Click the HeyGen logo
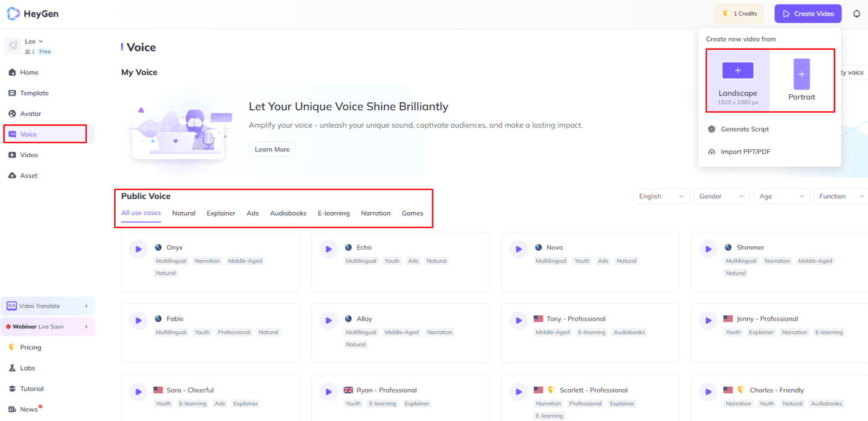The height and width of the screenshot is (421, 868). 33,14
